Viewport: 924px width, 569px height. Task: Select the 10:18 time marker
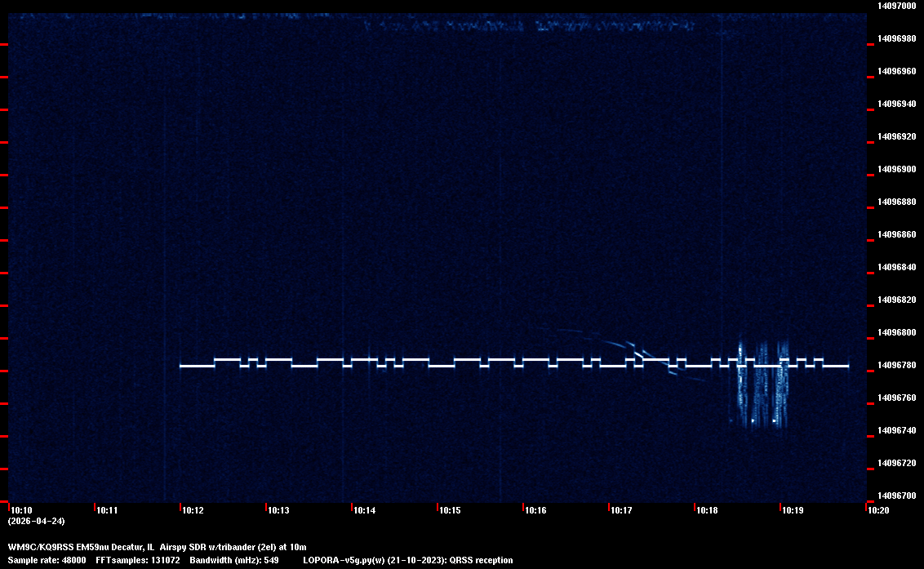(x=707, y=511)
